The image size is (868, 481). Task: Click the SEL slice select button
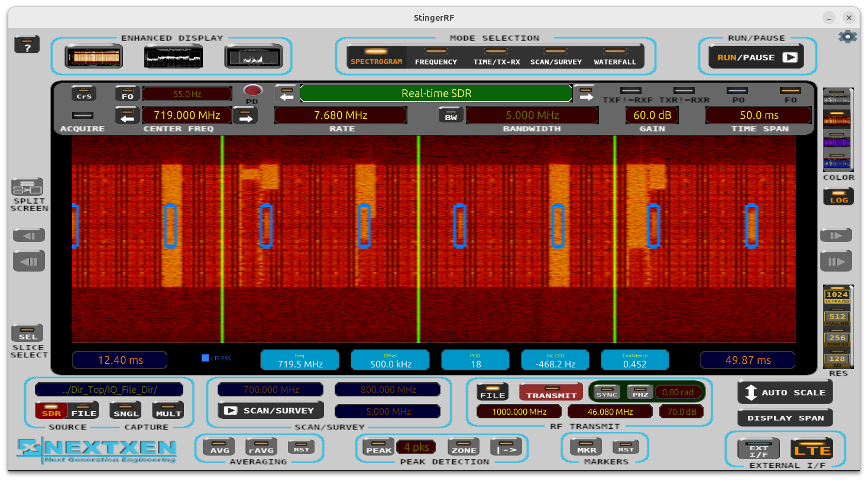27,333
